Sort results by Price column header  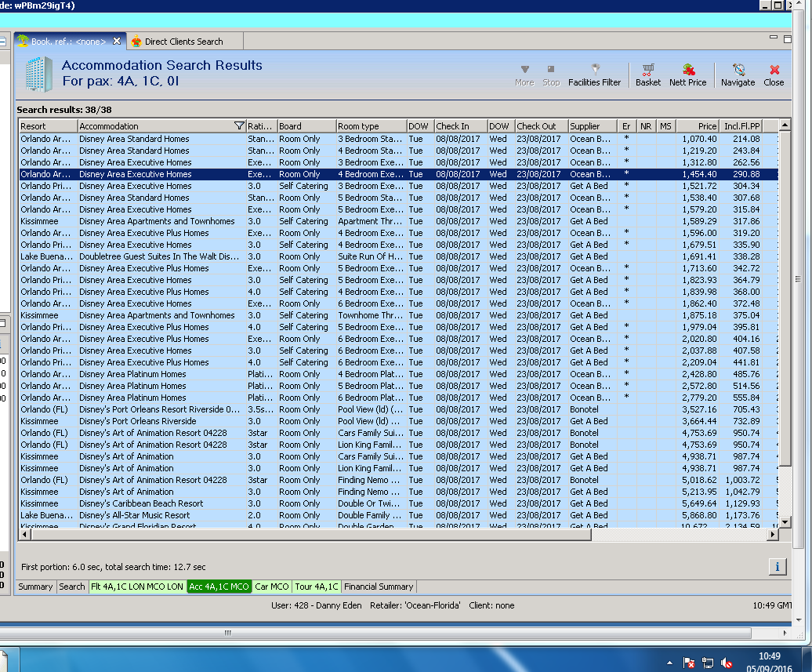(x=698, y=126)
